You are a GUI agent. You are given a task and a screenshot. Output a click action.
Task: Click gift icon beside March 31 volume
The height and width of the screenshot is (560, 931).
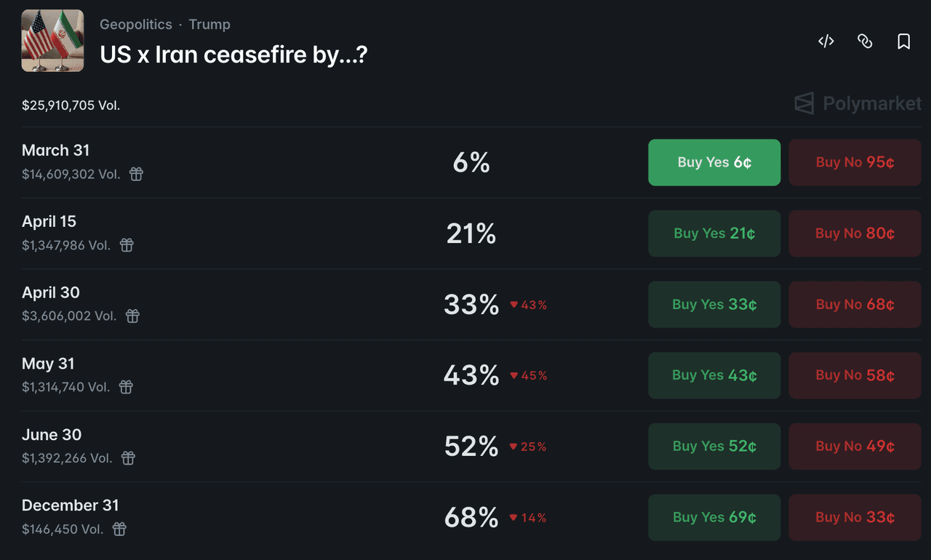tap(136, 175)
